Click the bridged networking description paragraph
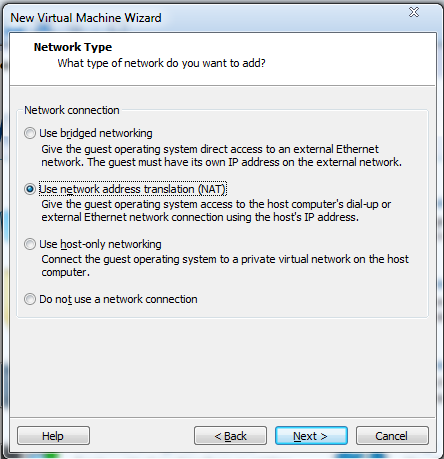This screenshot has height=459, width=444. tap(221, 156)
